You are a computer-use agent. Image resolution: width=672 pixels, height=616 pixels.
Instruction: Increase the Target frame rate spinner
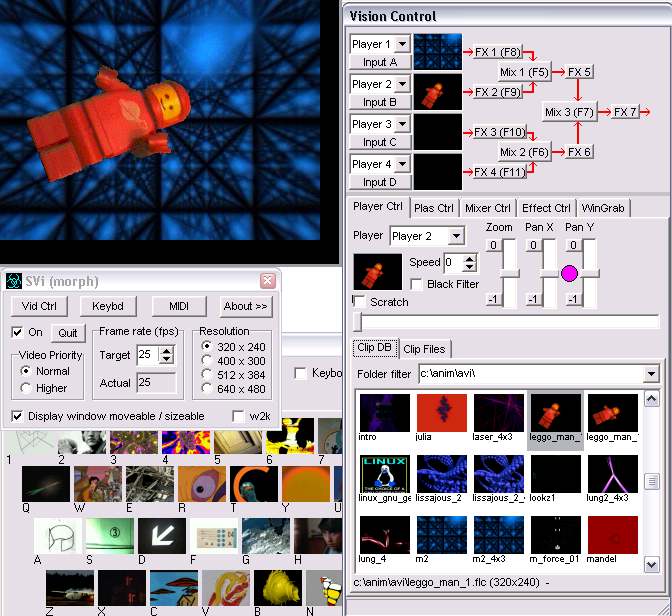tap(166, 351)
